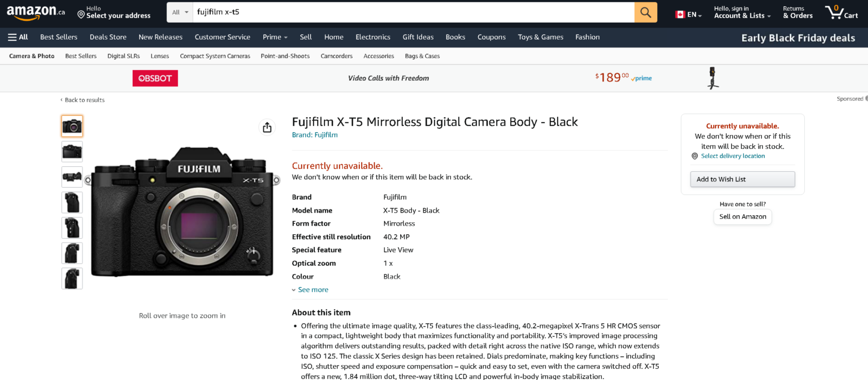The height and width of the screenshot is (380, 868).
Task: Select the second camera thumbnail in the gallery
Action: click(x=72, y=152)
